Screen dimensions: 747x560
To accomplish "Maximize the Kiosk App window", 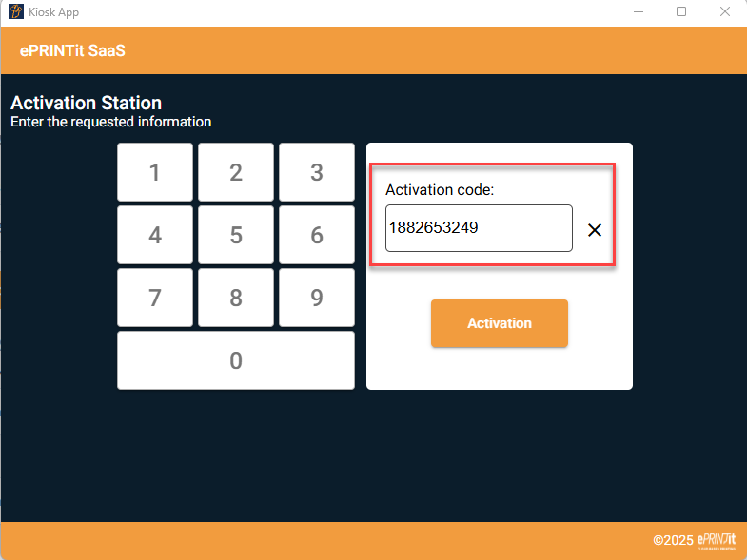I will click(x=681, y=12).
